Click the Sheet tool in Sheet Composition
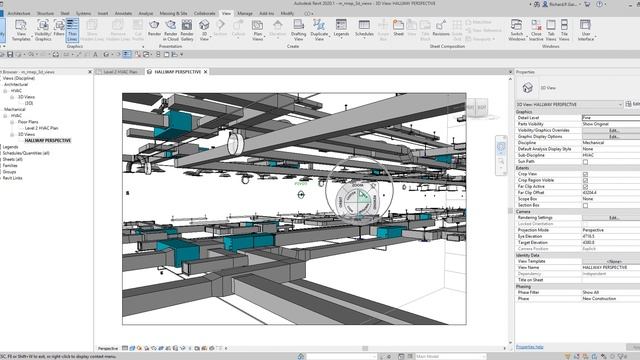640x360 pixels. (x=398, y=28)
